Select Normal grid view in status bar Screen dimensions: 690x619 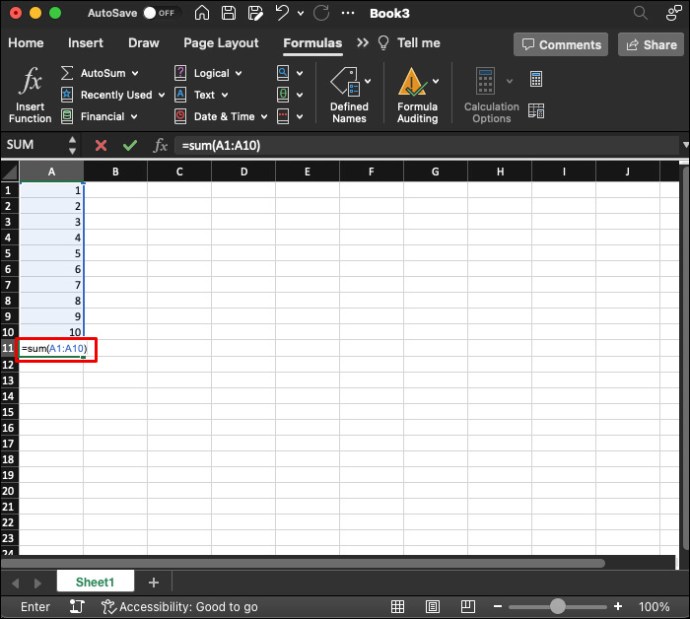(x=397, y=607)
